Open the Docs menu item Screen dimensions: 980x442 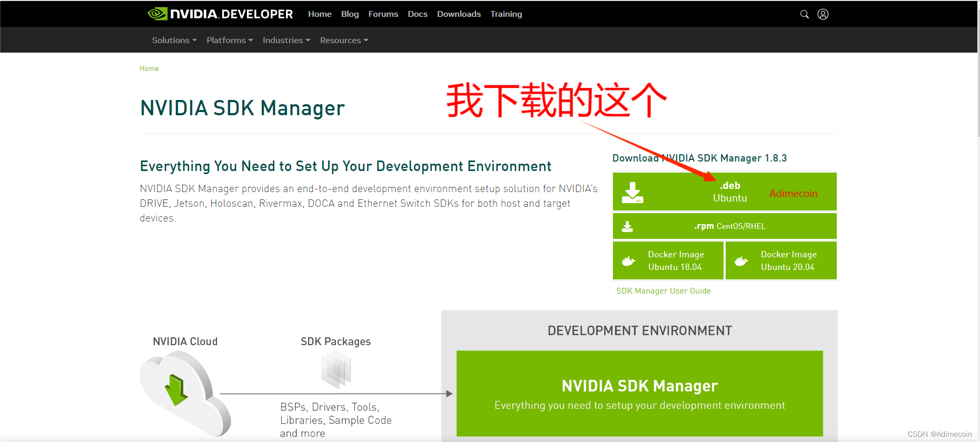(418, 14)
